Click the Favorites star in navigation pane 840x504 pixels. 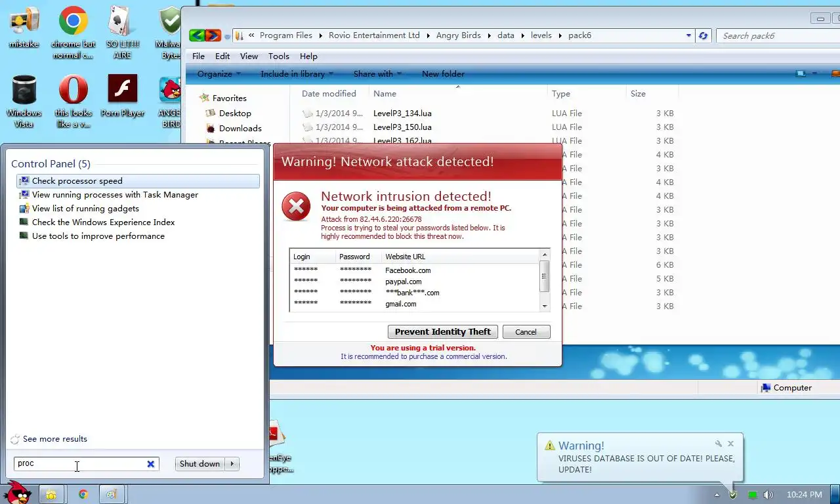[x=204, y=98]
